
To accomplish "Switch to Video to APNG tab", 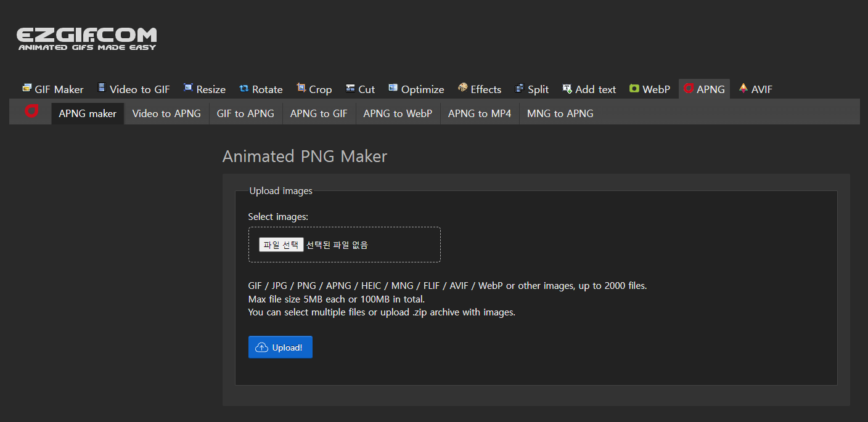I will point(166,113).
